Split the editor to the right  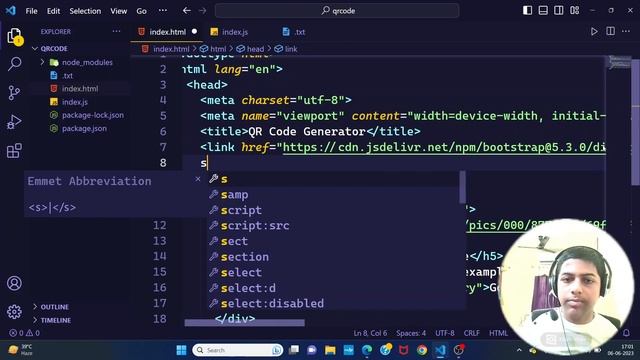coord(610,31)
